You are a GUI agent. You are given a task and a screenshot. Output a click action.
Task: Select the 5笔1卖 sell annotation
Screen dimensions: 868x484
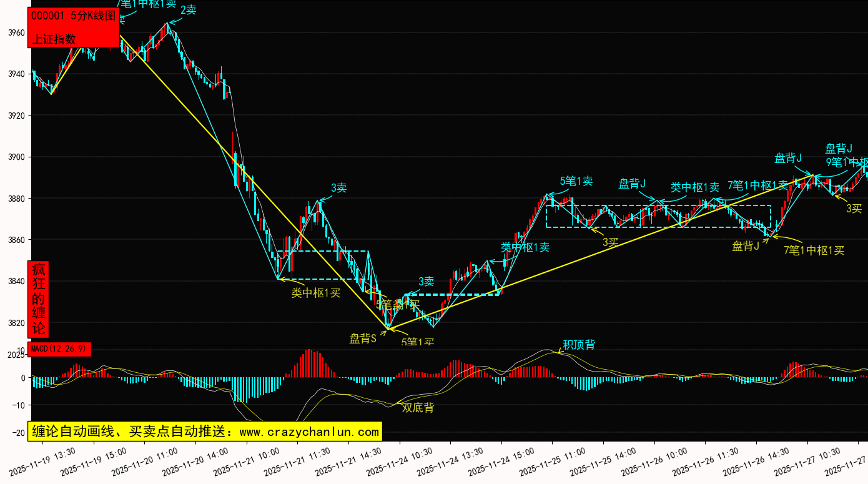(x=576, y=181)
